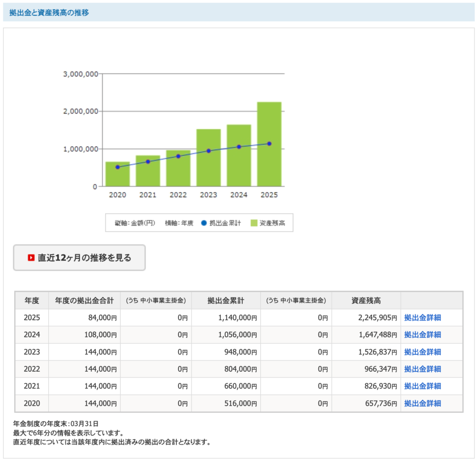This screenshot has height=462, width=476.
Task: View 拠出金詳細 for the 2022 row
Action: tap(422, 369)
